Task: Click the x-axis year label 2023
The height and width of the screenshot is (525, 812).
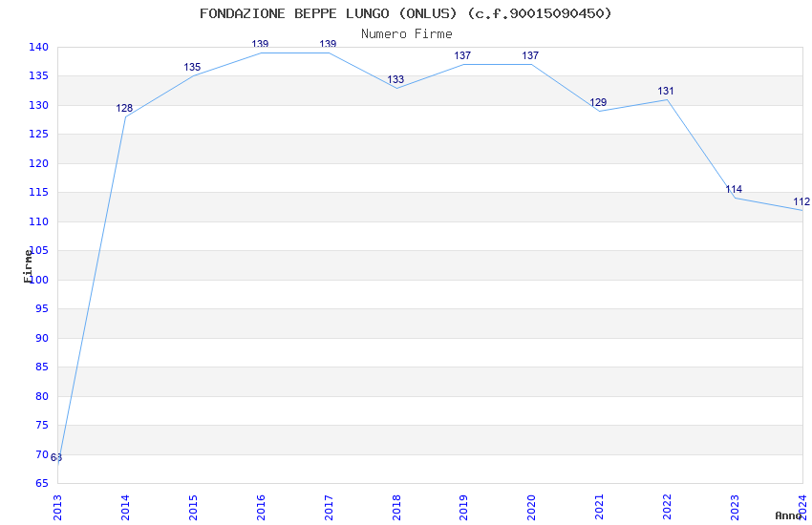Action: [735, 507]
